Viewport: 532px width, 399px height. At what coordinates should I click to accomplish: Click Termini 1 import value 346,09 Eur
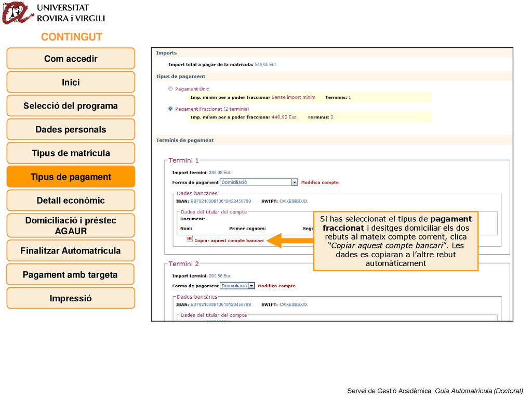coord(220,172)
